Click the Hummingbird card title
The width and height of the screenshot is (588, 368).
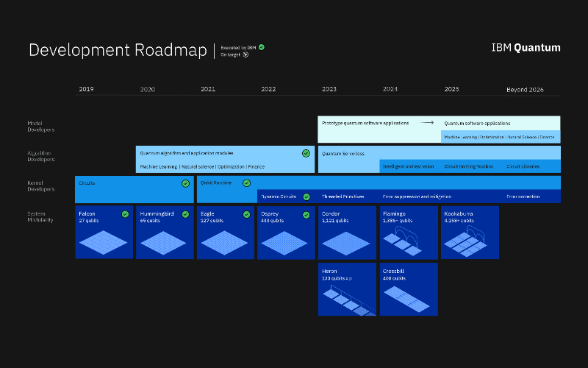pos(157,213)
